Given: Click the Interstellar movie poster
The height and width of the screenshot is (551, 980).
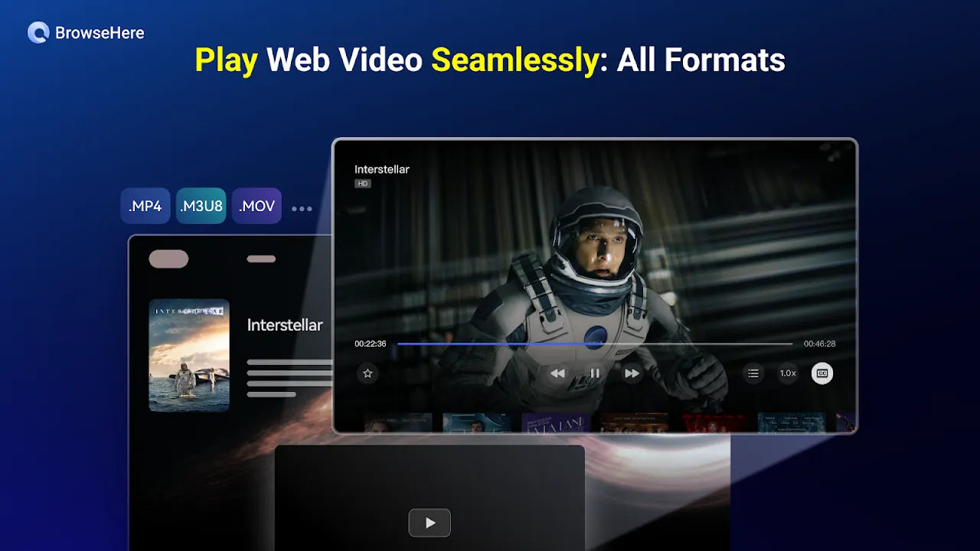Looking at the screenshot, I should pos(189,355).
